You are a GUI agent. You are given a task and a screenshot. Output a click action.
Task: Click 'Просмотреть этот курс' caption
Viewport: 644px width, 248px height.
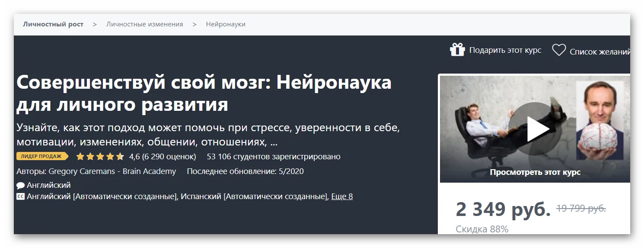pyautogui.click(x=535, y=172)
